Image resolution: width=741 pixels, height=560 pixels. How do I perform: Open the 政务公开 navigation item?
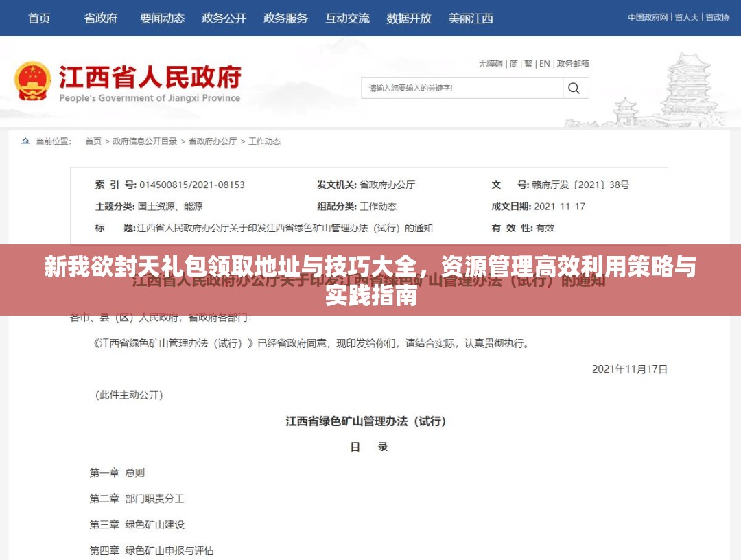point(224,19)
